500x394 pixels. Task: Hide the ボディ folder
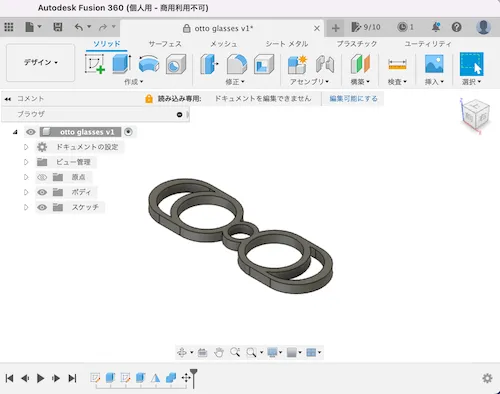tap(42, 192)
